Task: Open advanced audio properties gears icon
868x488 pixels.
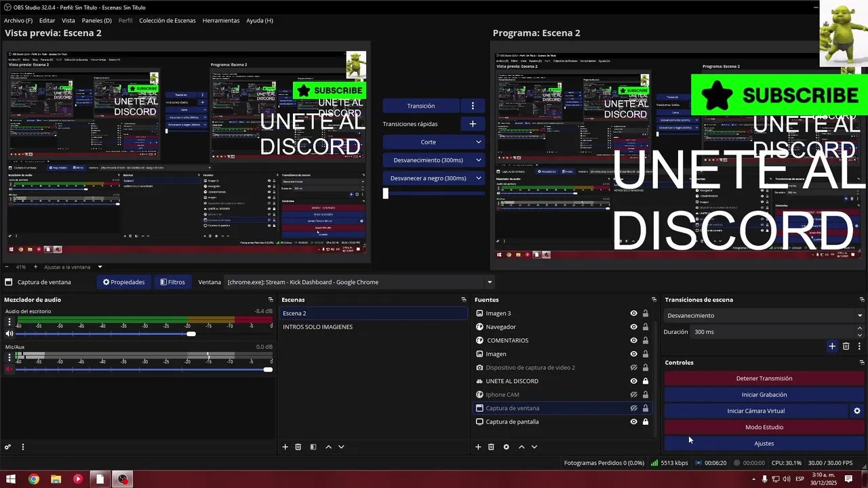Action: 8,447
